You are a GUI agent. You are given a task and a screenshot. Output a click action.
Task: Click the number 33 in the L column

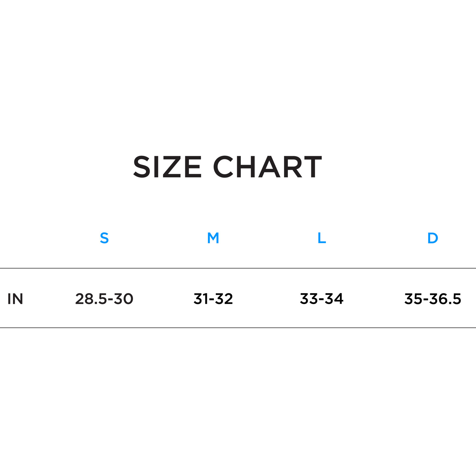pos(309,299)
